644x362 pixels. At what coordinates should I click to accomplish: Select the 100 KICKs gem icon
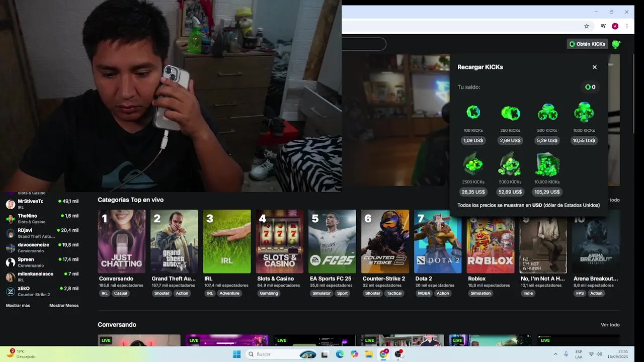[x=473, y=113]
